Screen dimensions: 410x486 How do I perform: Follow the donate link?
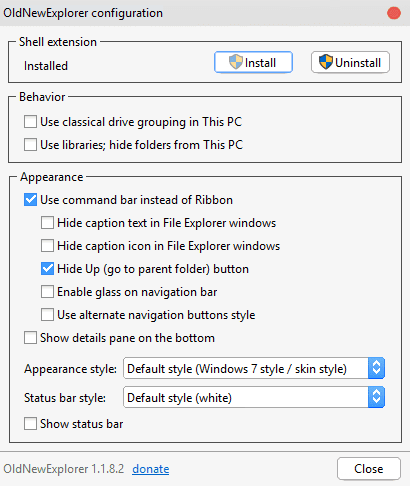(x=151, y=469)
